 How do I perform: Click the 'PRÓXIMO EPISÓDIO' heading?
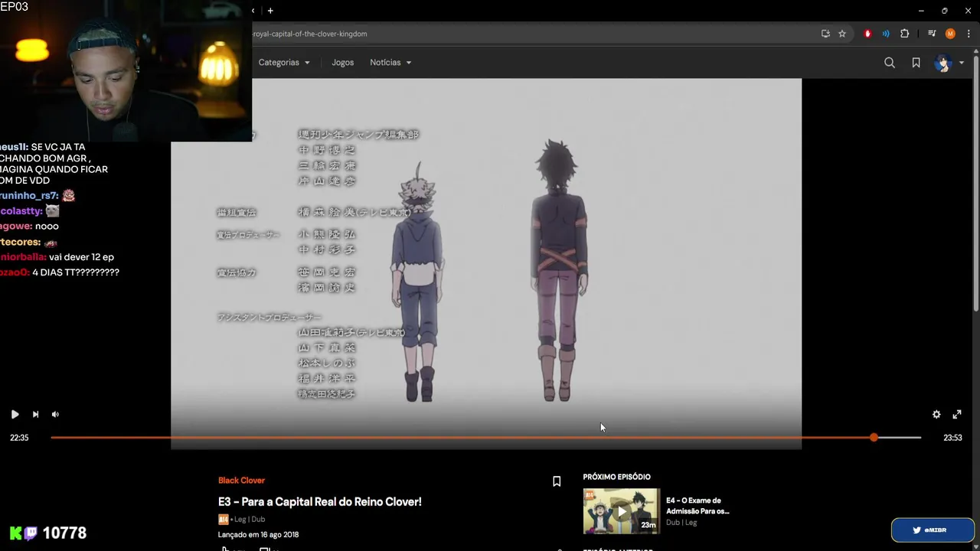point(616,477)
